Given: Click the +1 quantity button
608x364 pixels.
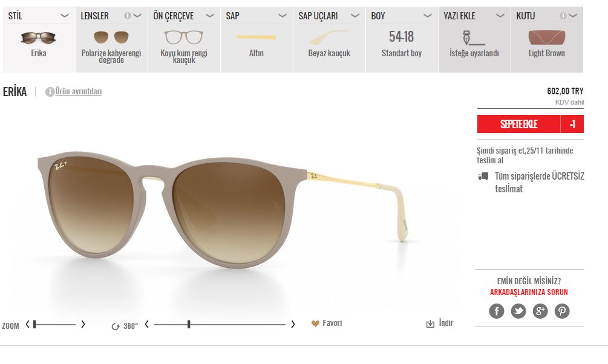Looking at the screenshot, I should 572,124.
